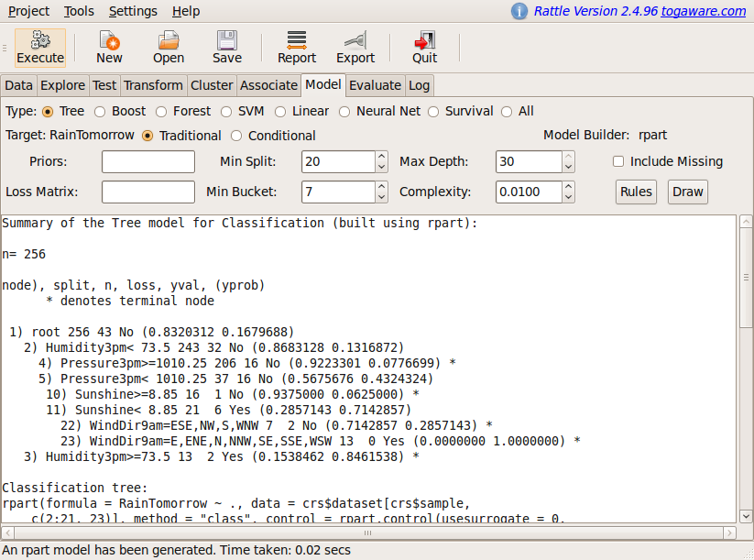Click the Execute toolbar icon

click(39, 46)
